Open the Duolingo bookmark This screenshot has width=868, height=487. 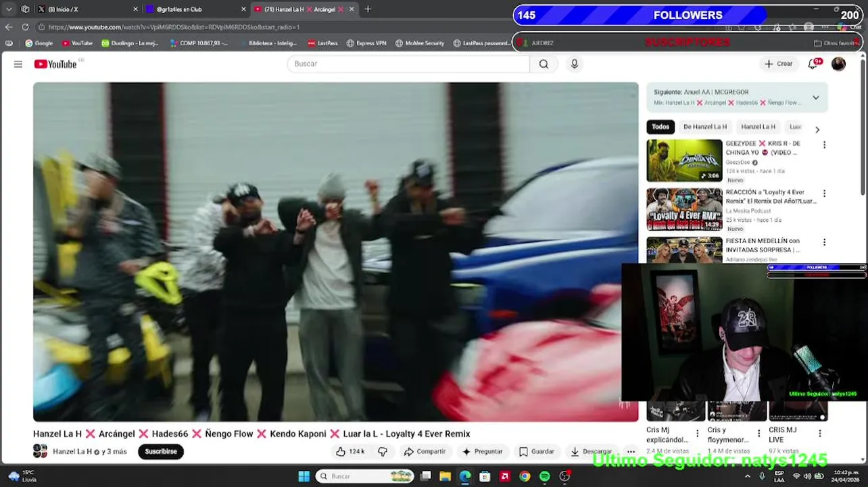130,43
